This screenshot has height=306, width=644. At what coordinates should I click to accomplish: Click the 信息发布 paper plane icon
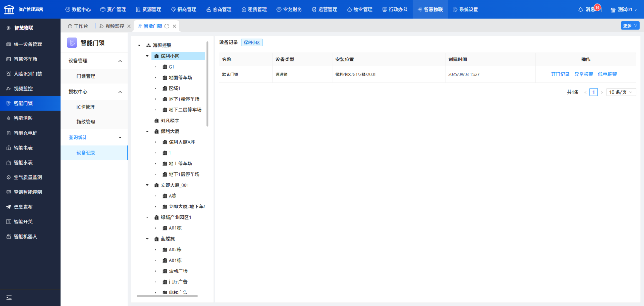click(9, 207)
